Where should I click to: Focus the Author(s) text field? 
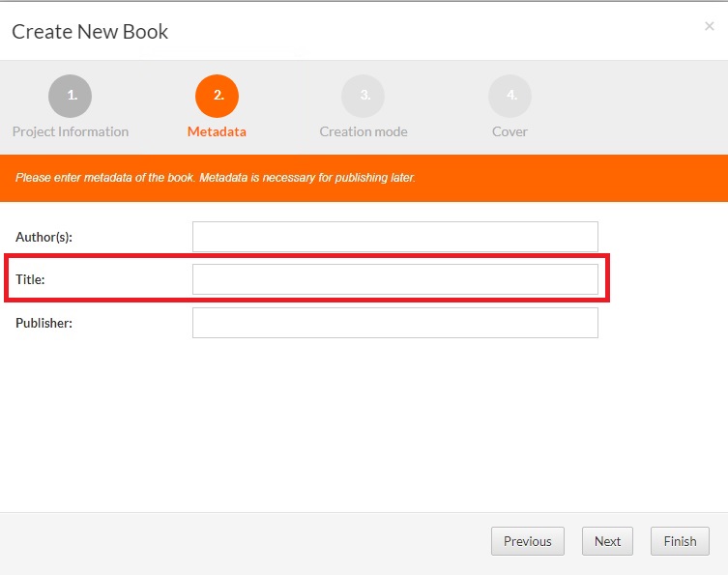[394, 237]
